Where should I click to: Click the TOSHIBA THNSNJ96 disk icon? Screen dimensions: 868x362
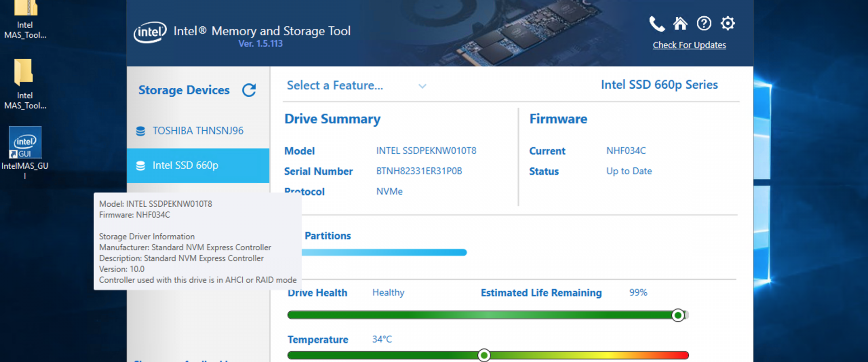[x=141, y=131]
